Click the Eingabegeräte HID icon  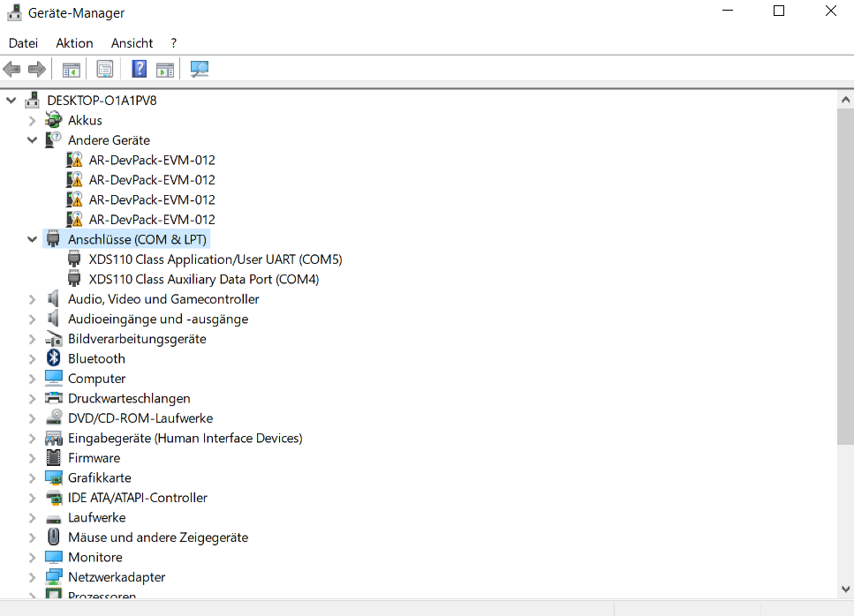coord(53,438)
